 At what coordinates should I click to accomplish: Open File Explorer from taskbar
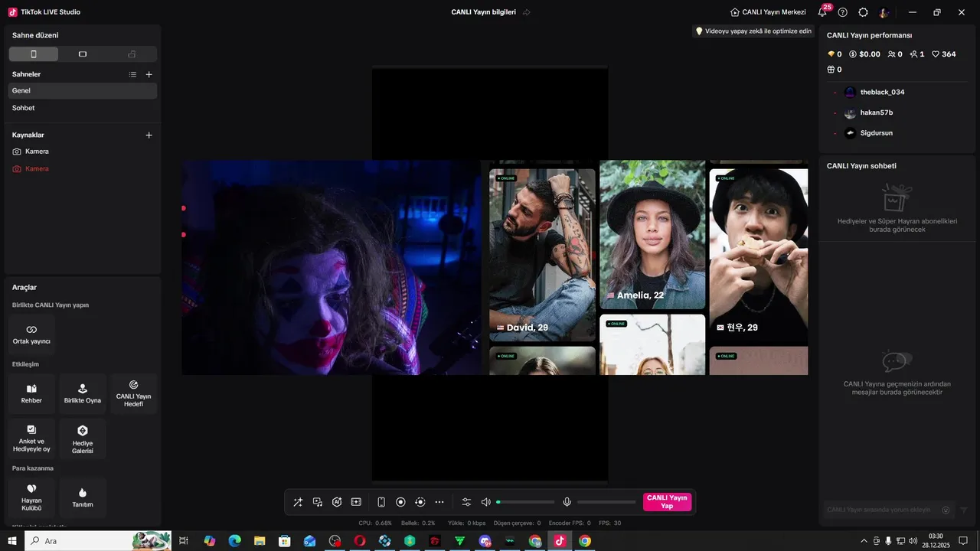pos(260,541)
